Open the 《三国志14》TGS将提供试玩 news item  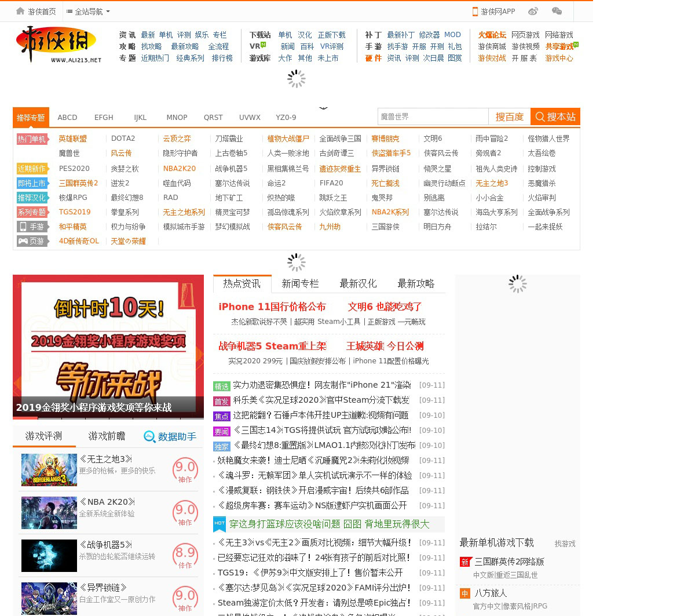coord(322,430)
